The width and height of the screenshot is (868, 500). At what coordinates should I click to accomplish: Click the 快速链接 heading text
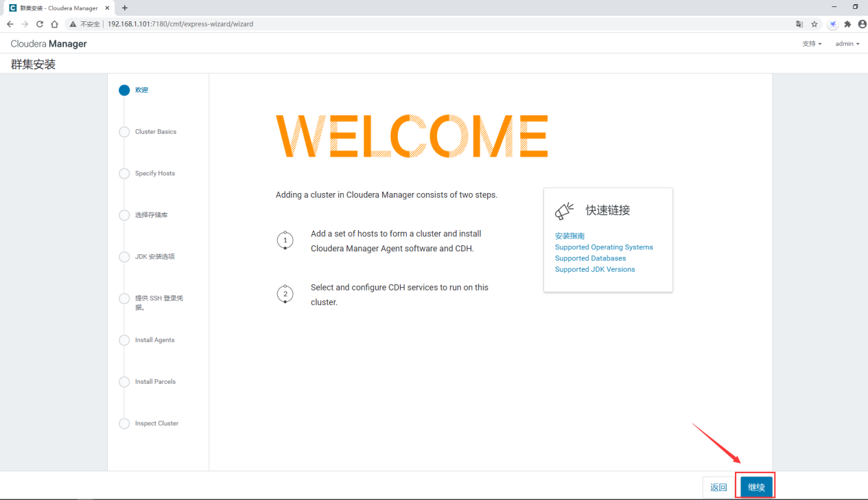[608, 211]
